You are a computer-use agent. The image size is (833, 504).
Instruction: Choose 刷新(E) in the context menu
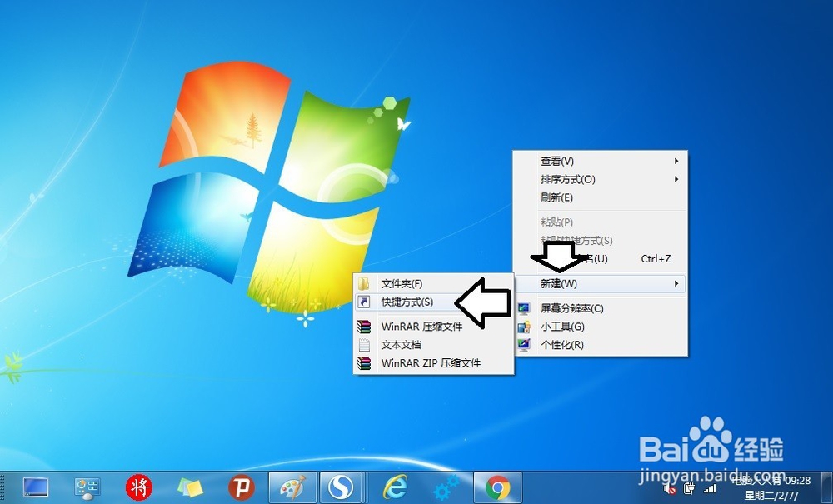click(601, 197)
